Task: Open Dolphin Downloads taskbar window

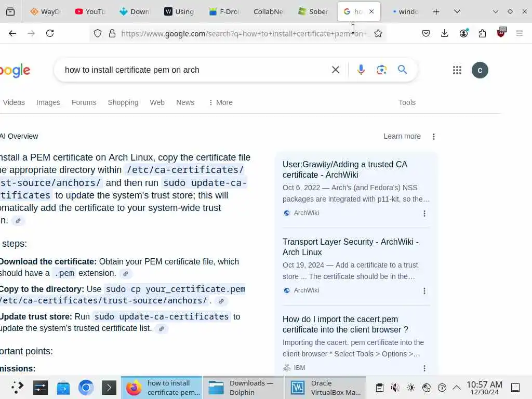Action: [243, 388]
